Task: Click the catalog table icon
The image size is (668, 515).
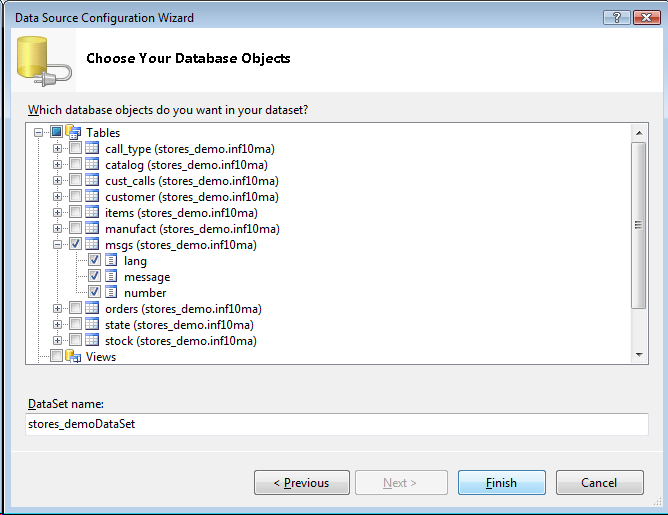Action: 92,165
